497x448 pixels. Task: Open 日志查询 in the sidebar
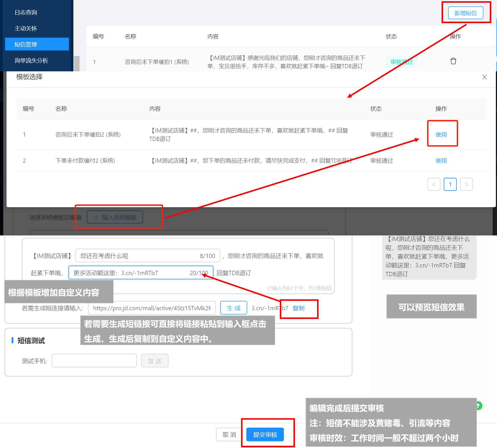[26, 12]
